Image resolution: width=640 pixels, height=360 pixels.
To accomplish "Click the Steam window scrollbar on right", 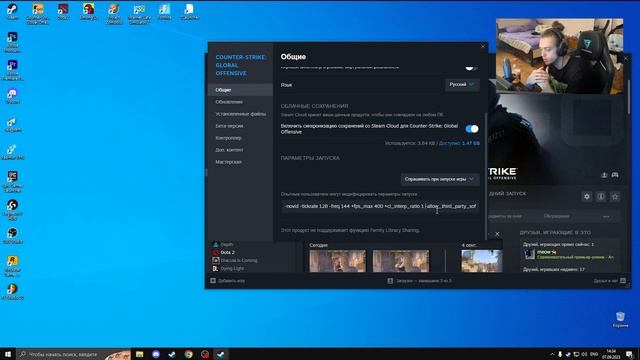I will 629,97.
